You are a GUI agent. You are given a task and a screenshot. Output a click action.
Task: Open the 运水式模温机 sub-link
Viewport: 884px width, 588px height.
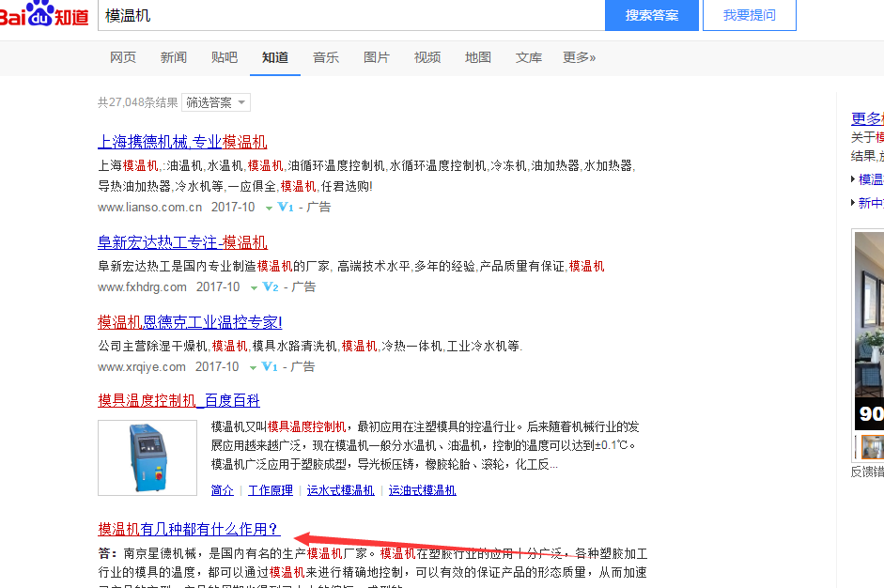pos(340,490)
